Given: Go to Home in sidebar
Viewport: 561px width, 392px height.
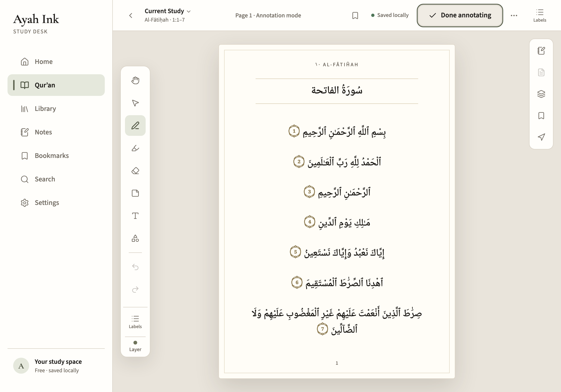Looking at the screenshot, I should point(56,62).
